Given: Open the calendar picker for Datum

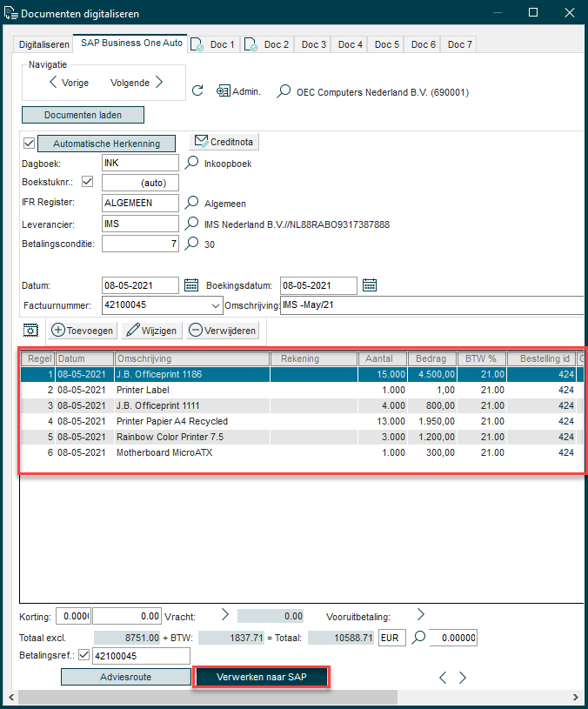Looking at the screenshot, I should (191, 285).
